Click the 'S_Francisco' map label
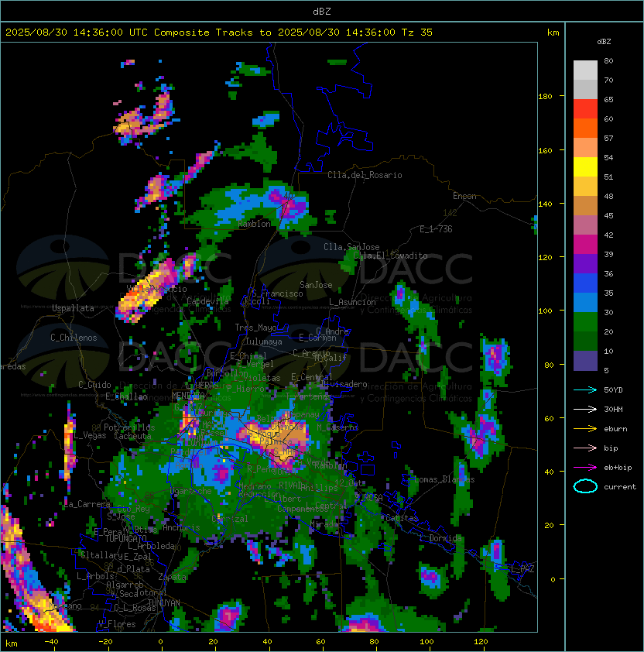This screenshot has width=644, height=652. [277, 293]
